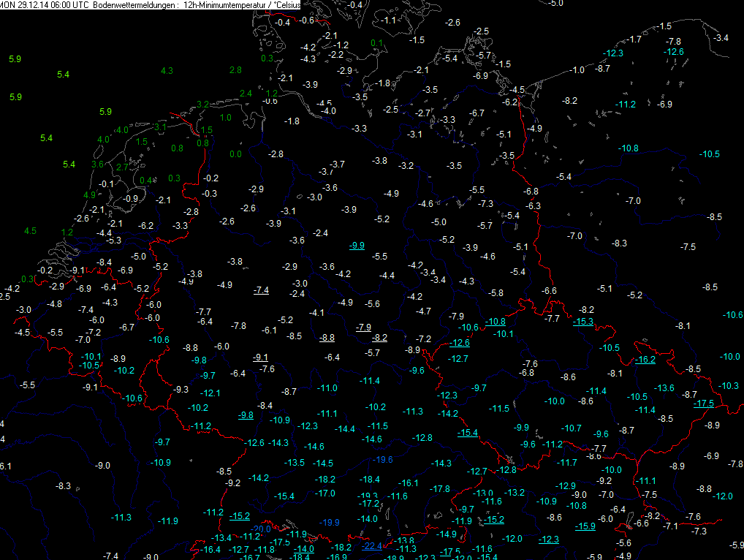The height and width of the screenshot is (560, 744).
Task: Select the underlined -22.4 station value
Action: pos(373,545)
